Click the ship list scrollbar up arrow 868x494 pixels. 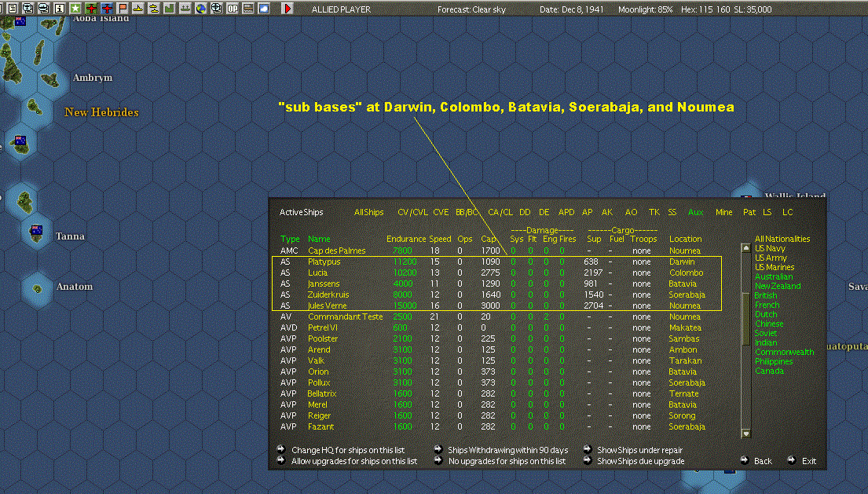tap(745, 248)
